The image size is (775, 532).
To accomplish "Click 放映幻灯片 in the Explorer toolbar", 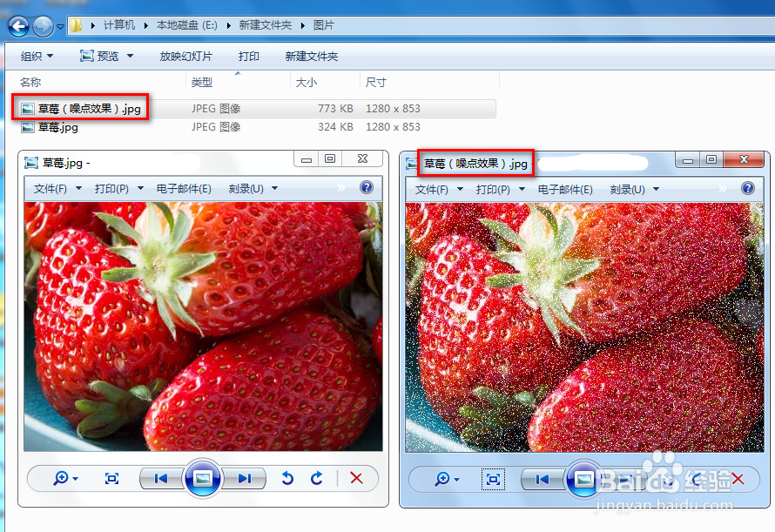I will [x=186, y=55].
